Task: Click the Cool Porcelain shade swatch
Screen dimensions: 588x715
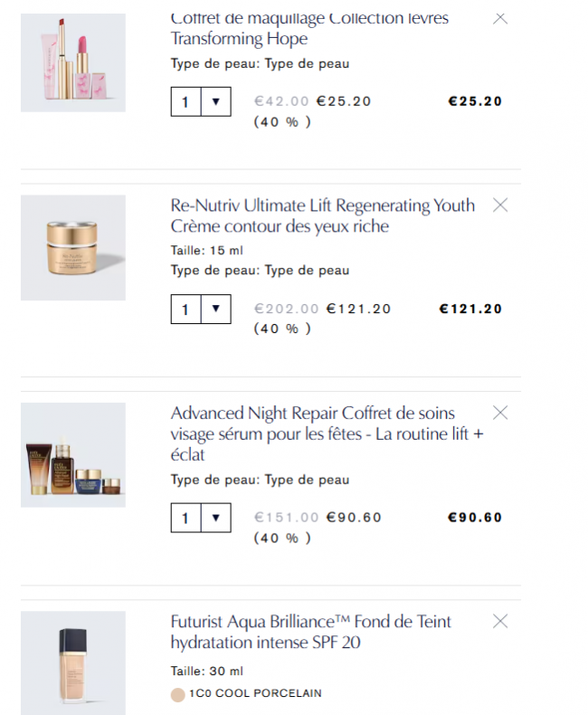Action: point(177,694)
